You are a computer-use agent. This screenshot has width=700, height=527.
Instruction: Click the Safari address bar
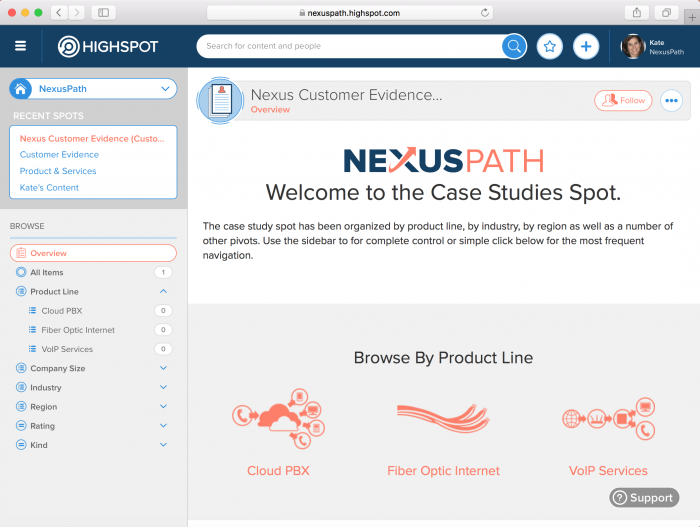(350, 13)
